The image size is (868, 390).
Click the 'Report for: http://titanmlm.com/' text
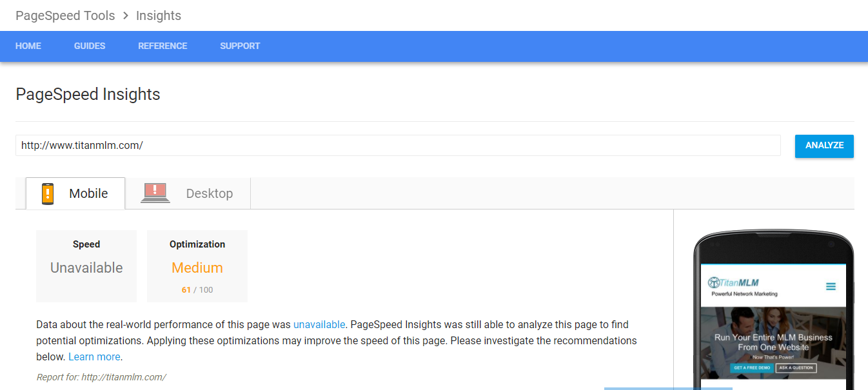pyautogui.click(x=101, y=377)
